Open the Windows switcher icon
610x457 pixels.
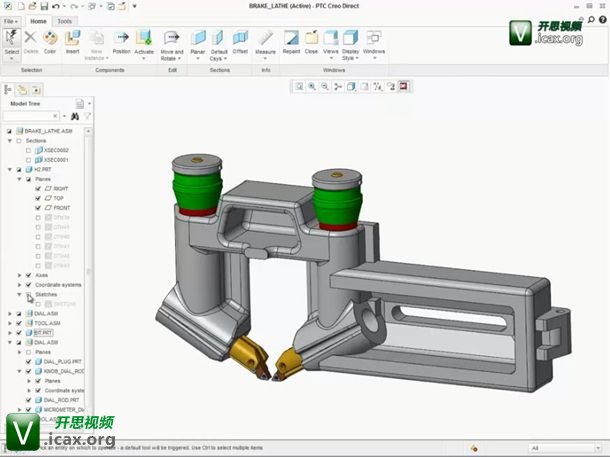click(x=374, y=38)
